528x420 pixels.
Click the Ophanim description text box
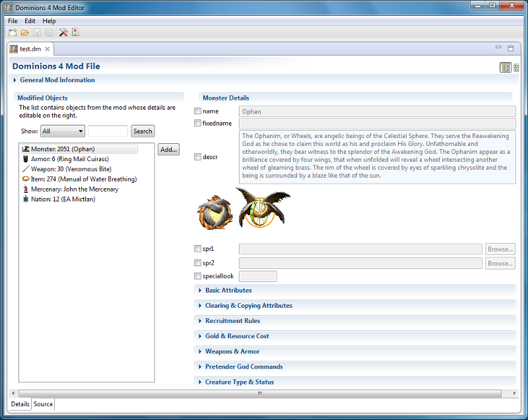(377, 157)
